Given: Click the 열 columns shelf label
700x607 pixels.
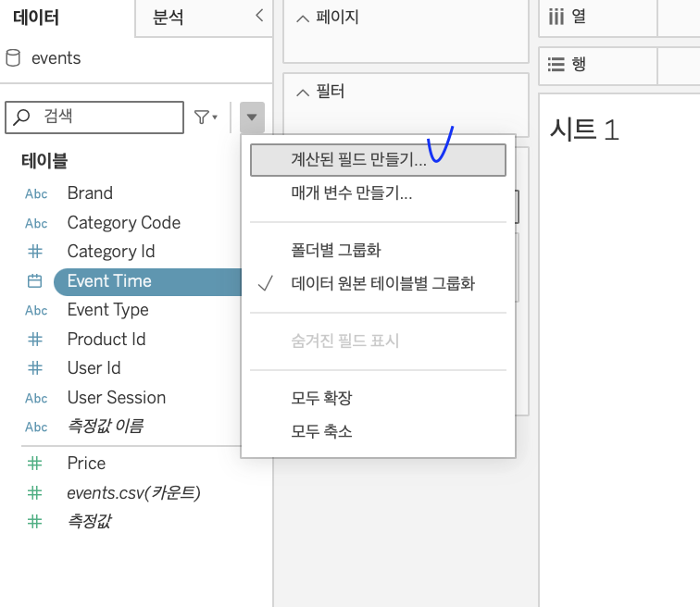Looking at the screenshot, I should pos(579,17).
